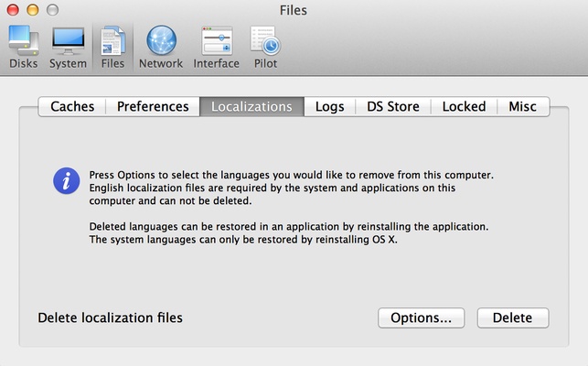Image resolution: width=588 pixels, height=366 pixels.
Task: Open the Pilot scheduling section
Action: (264, 46)
